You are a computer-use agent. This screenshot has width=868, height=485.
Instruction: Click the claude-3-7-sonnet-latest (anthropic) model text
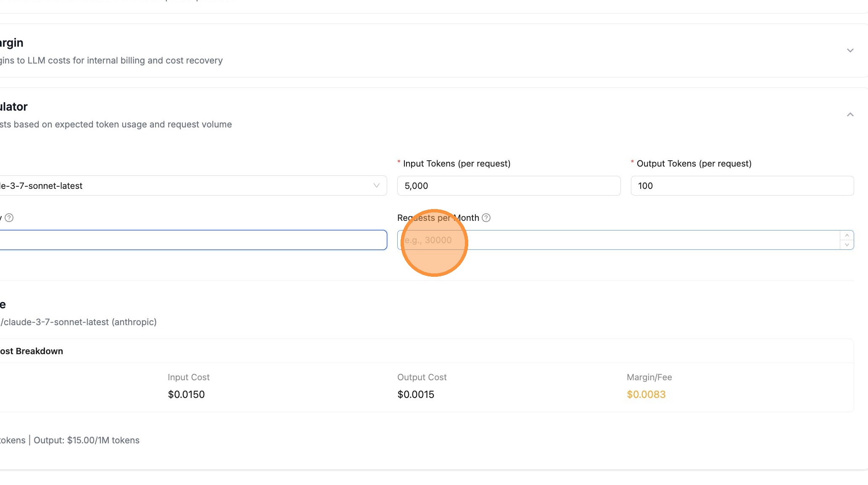78,322
